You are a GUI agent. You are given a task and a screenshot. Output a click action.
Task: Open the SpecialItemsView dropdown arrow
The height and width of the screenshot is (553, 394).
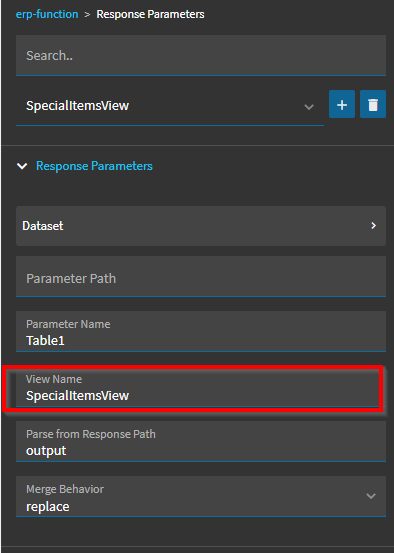[309, 107]
